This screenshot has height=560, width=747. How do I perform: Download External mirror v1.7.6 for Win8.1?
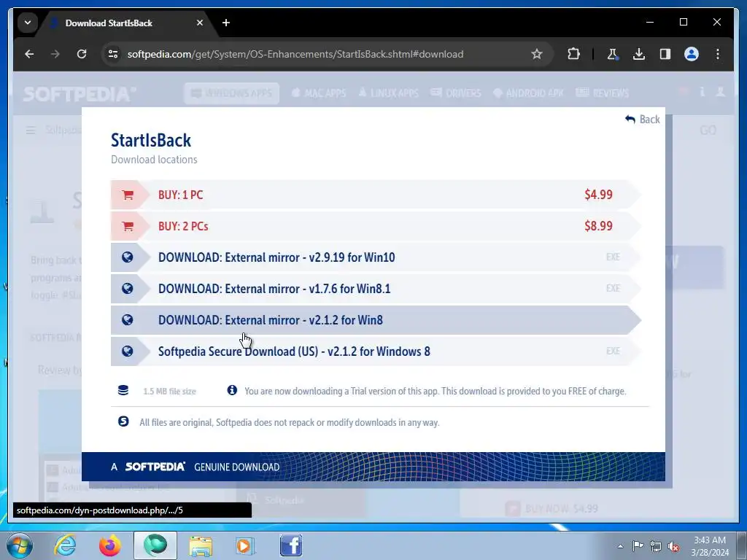(376, 289)
